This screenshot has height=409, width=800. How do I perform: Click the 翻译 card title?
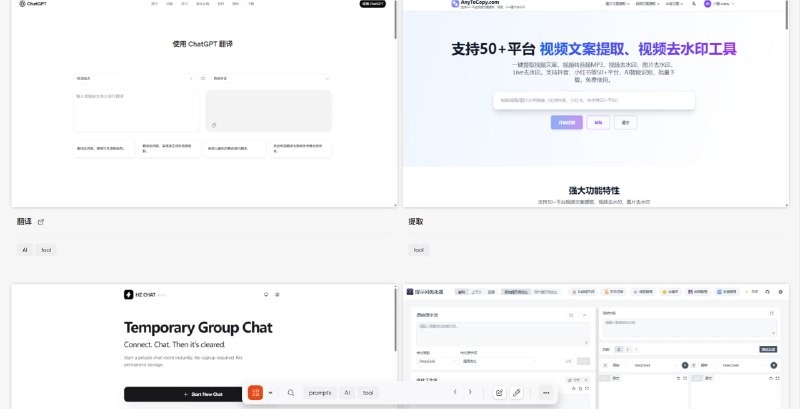pyautogui.click(x=24, y=222)
